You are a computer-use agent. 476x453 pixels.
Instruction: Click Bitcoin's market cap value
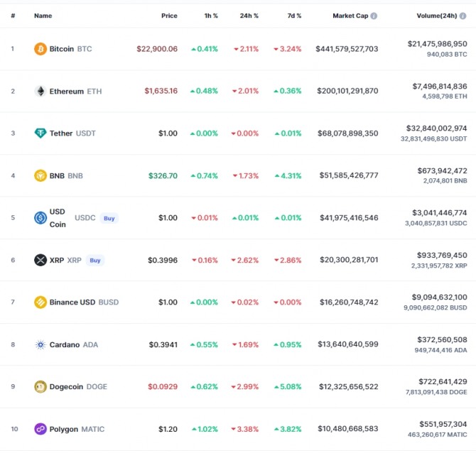point(347,49)
